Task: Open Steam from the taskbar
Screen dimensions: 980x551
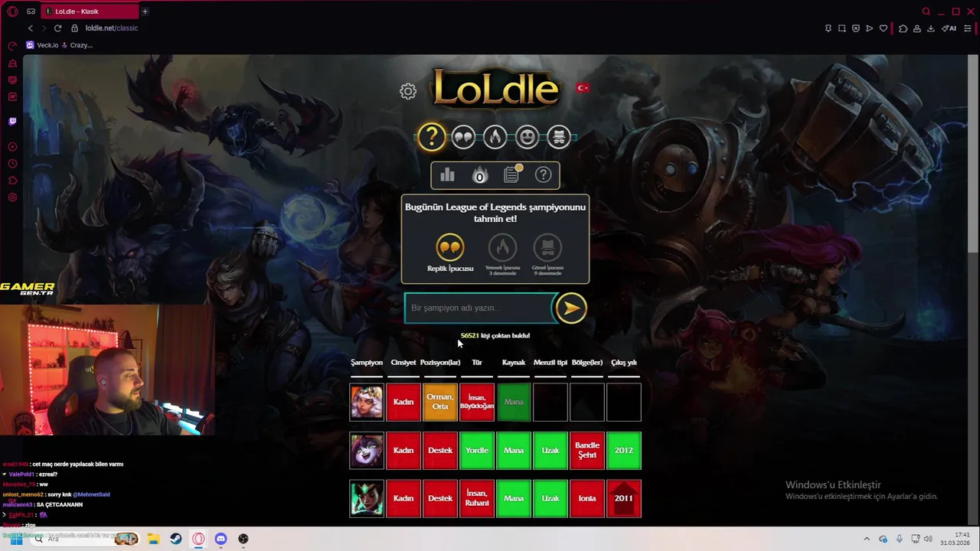Action: pyautogui.click(x=176, y=539)
